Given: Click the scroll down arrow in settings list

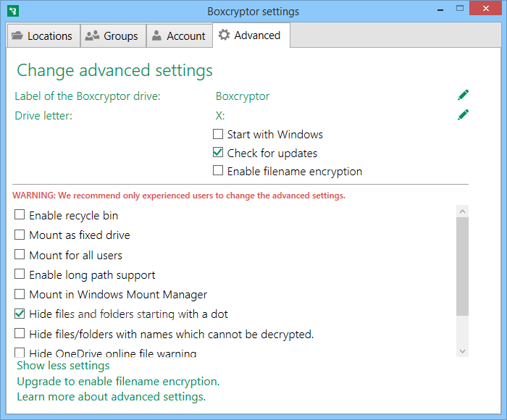Looking at the screenshot, I should coord(462,351).
